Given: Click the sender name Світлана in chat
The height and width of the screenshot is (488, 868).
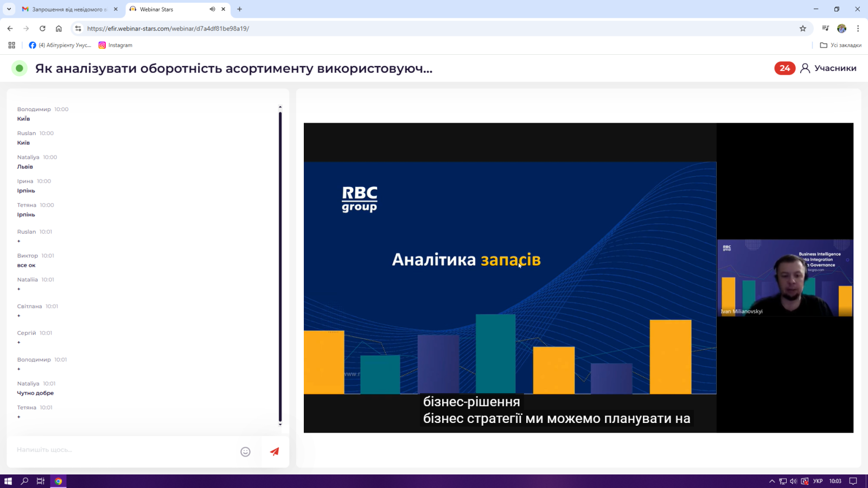Looking at the screenshot, I should 29,306.
